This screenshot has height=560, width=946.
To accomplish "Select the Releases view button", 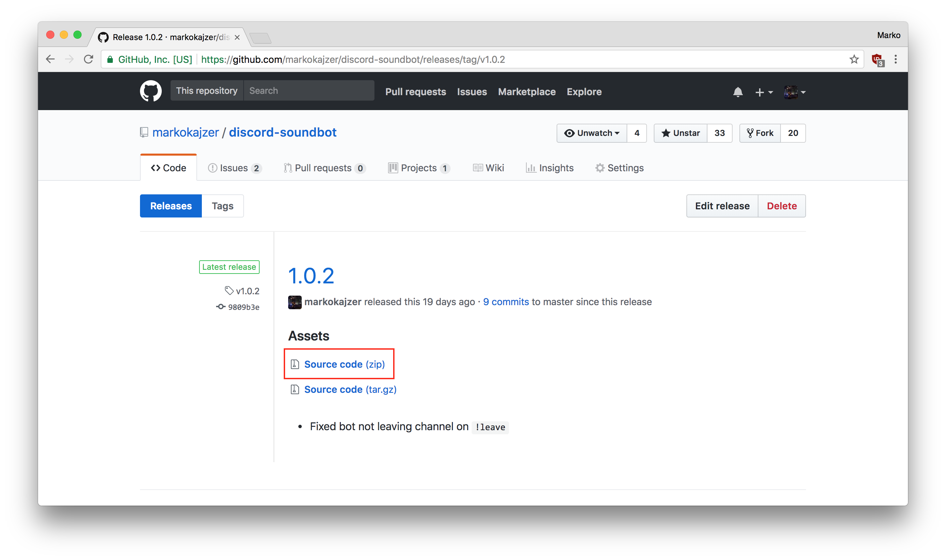I will 171,206.
